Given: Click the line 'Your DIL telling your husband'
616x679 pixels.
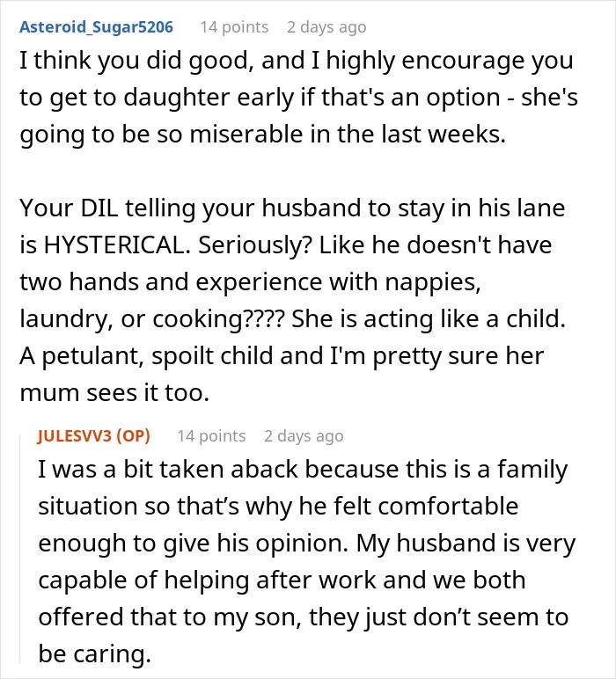Looking at the screenshot, I should (x=292, y=208).
